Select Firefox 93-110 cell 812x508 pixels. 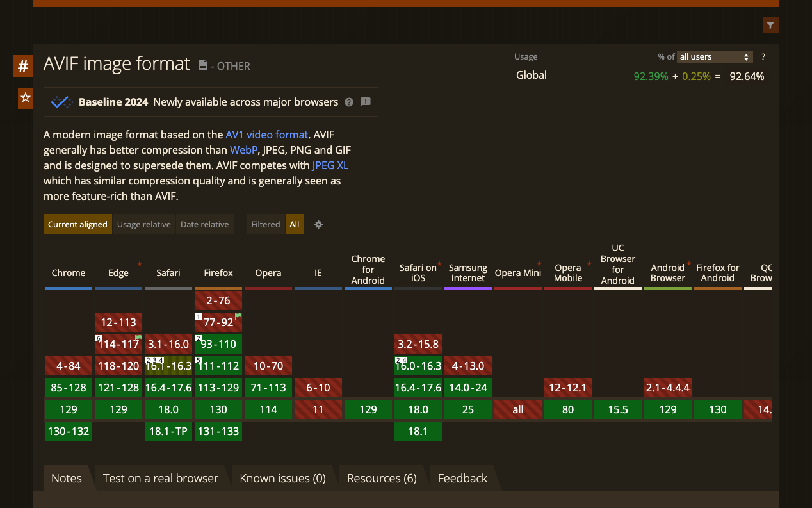pos(218,344)
